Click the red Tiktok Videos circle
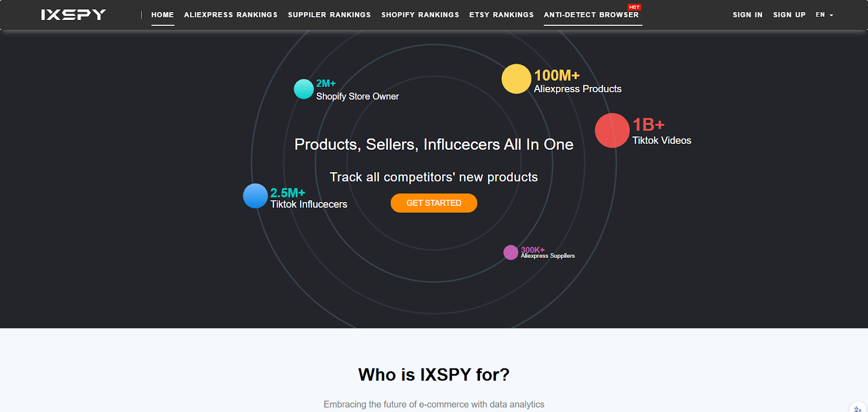This screenshot has height=412, width=868. point(612,130)
